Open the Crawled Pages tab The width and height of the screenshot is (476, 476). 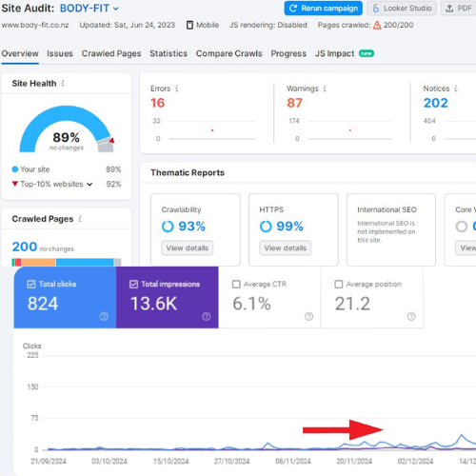pyautogui.click(x=111, y=53)
